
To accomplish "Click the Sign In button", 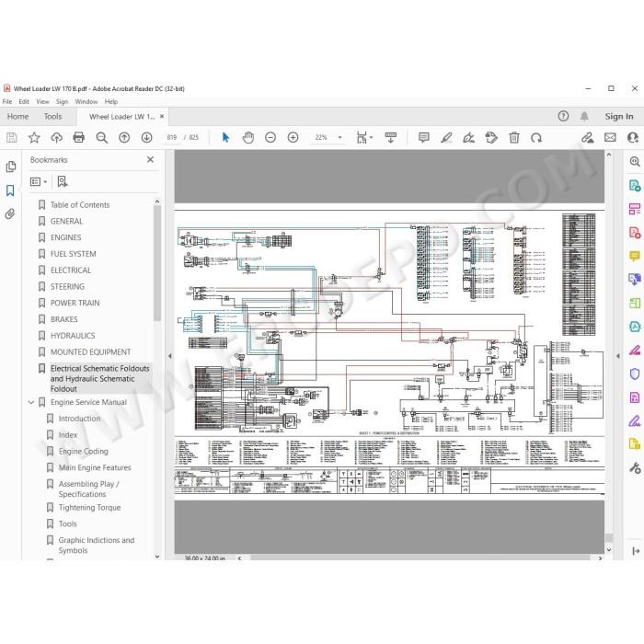I will pyautogui.click(x=619, y=117).
